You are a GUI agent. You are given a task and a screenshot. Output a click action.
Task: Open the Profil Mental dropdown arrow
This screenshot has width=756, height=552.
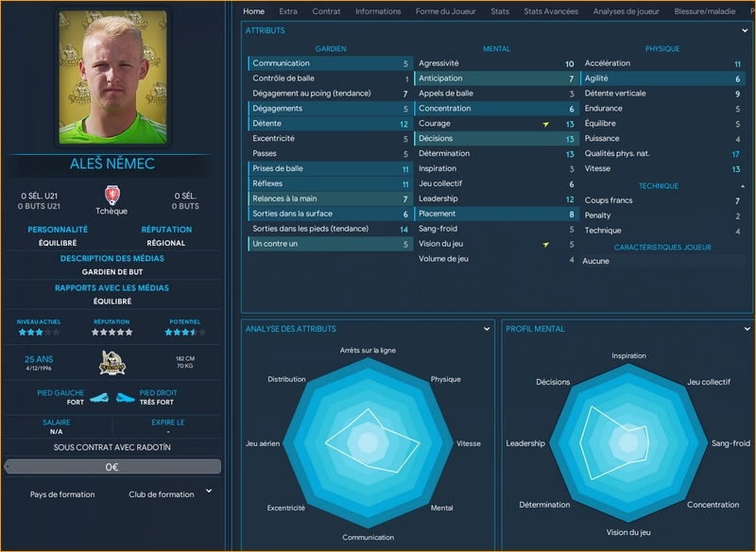tap(747, 329)
